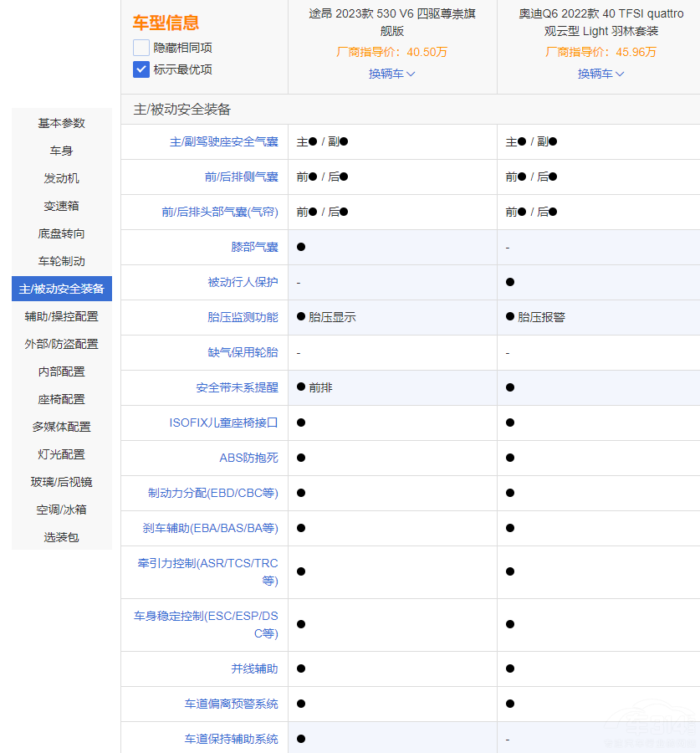700x753 pixels.
Task: Open 换辆车 dropdown for 奥迪Q6 2022款
Action: [600, 74]
